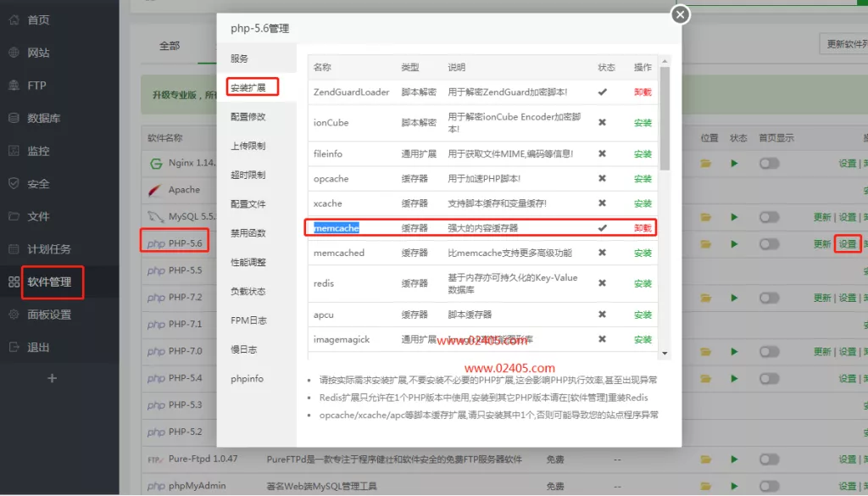The image size is (868, 496).
Task: Toggle homepage display for PHP-7.0 row
Action: click(x=769, y=352)
